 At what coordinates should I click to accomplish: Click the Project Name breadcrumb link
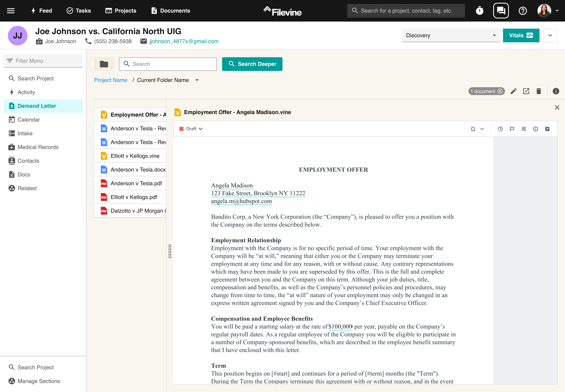tap(111, 80)
